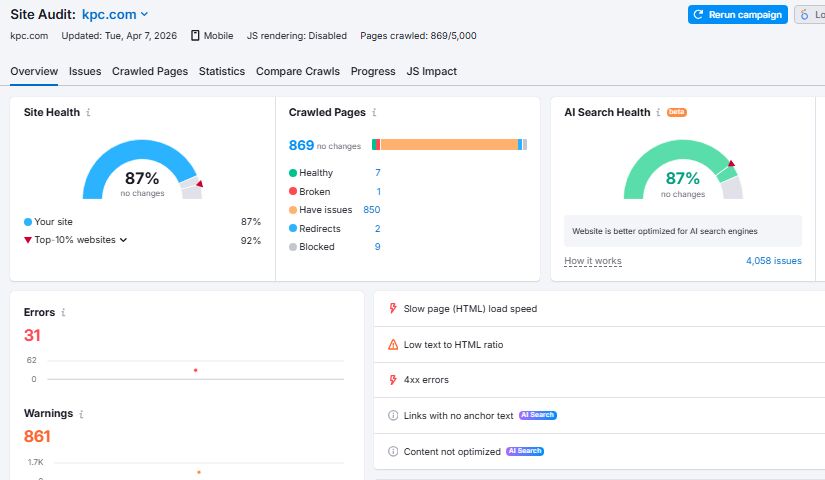Open the Redirects count 2
825x480 pixels.
pyautogui.click(x=377, y=228)
